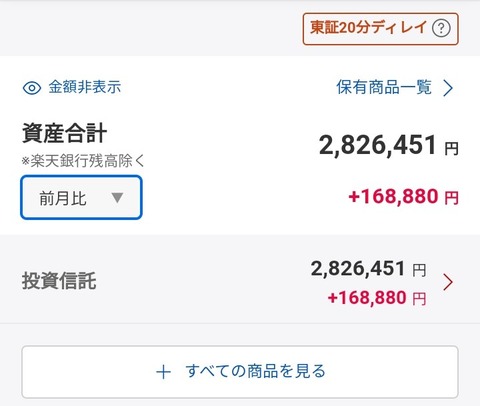The image size is (480, 406).
Task: Select the 投資信託 label
Action: 59,281
